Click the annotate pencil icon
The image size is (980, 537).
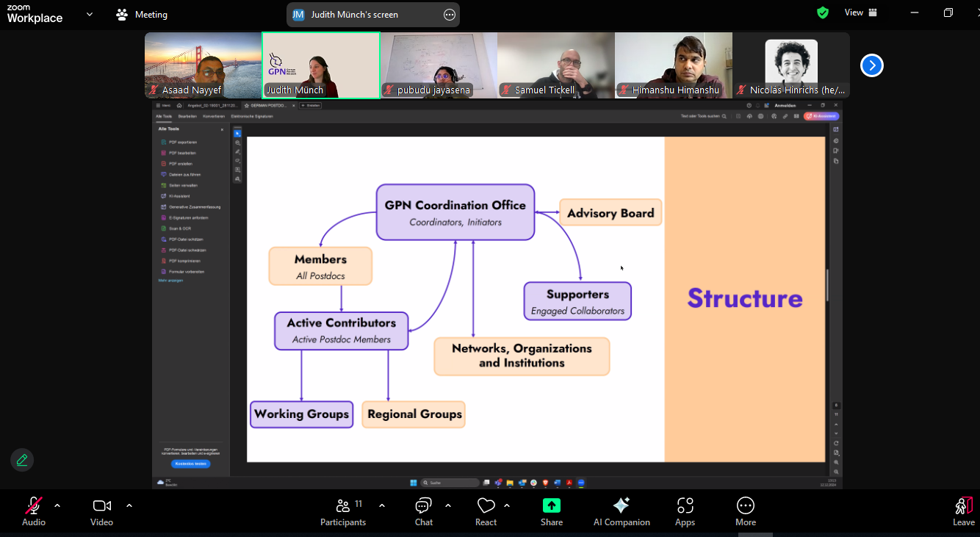click(22, 460)
